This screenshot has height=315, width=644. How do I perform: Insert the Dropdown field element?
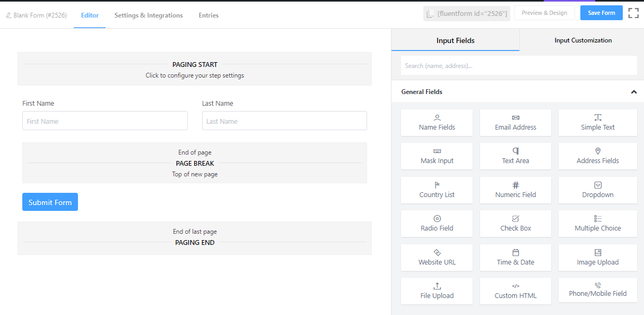(x=597, y=190)
